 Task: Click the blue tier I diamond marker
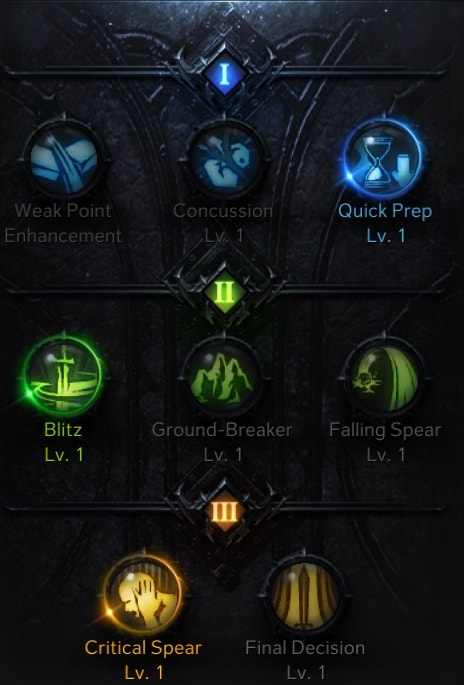click(x=225, y=74)
